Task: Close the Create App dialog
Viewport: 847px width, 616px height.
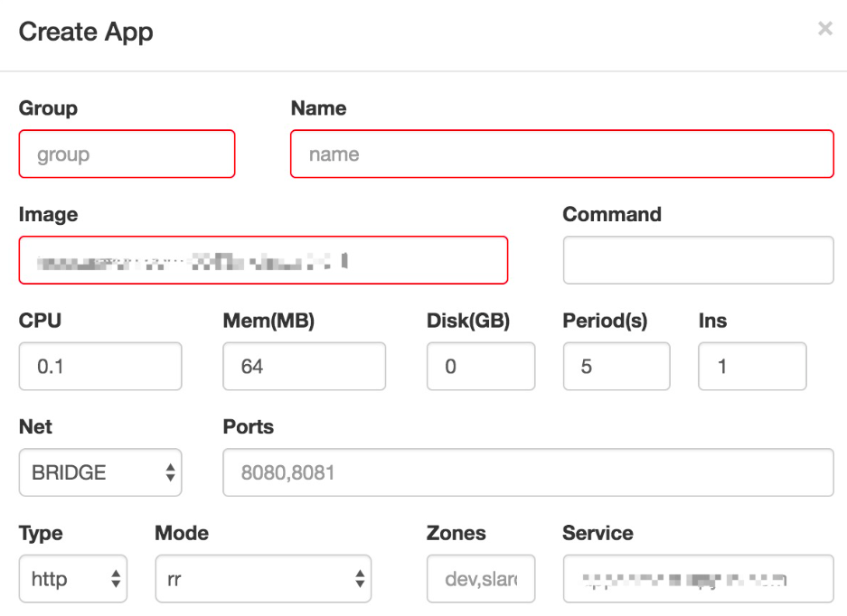Action: click(x=824, y=29)
